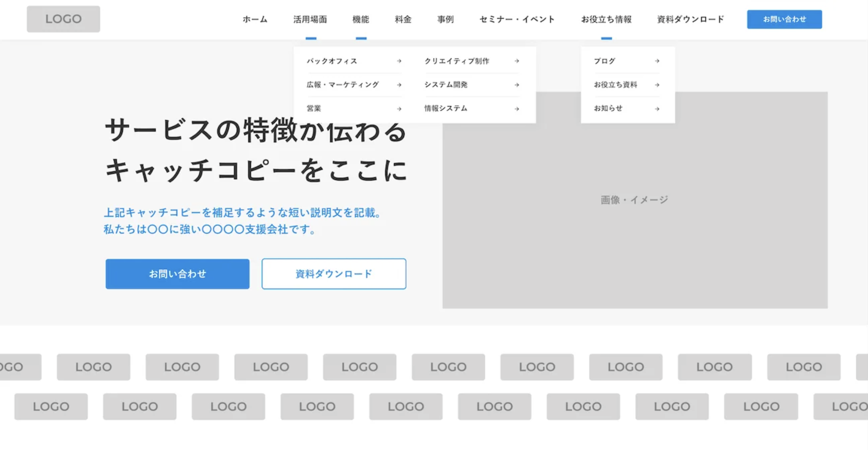Click the header LOGO placeholder
The image size is (868, 450).
pyautogui.click(x=63, y=19)
